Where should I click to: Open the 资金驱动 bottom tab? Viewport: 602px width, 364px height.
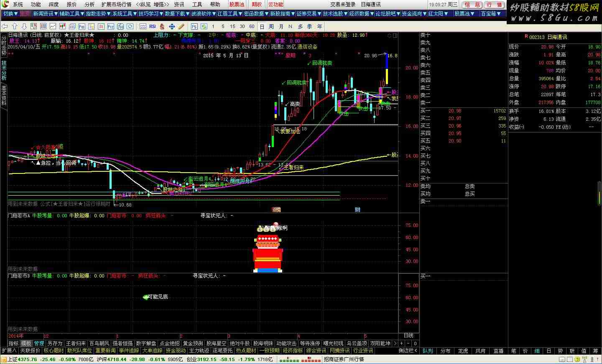176,351
